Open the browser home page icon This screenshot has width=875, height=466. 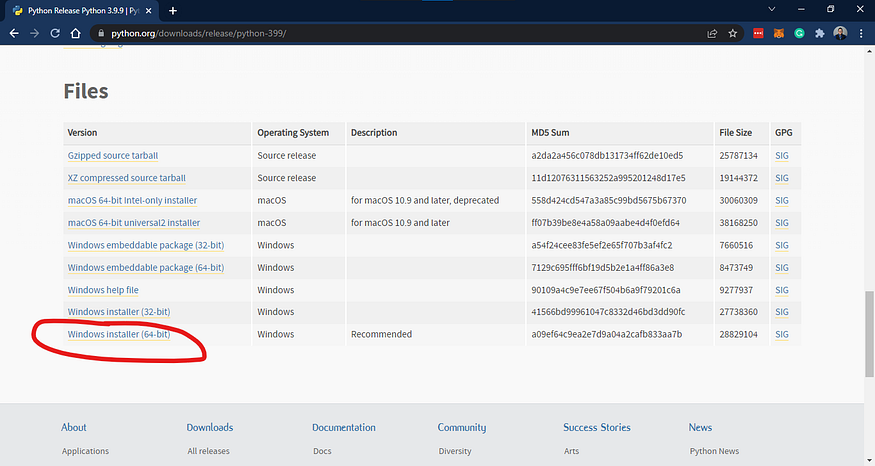click(75, 33)
